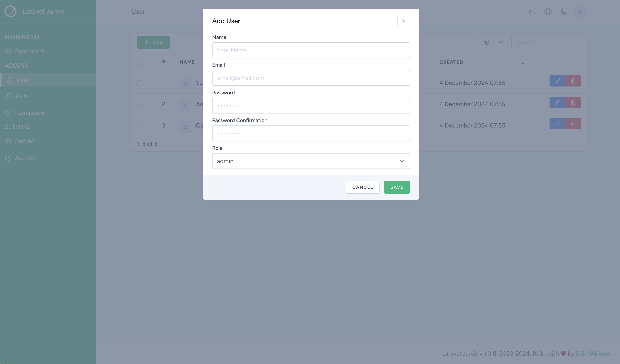The image size is (620, 364).
Task: Check the select-all checkbox in table header
Action: (140, 62)
